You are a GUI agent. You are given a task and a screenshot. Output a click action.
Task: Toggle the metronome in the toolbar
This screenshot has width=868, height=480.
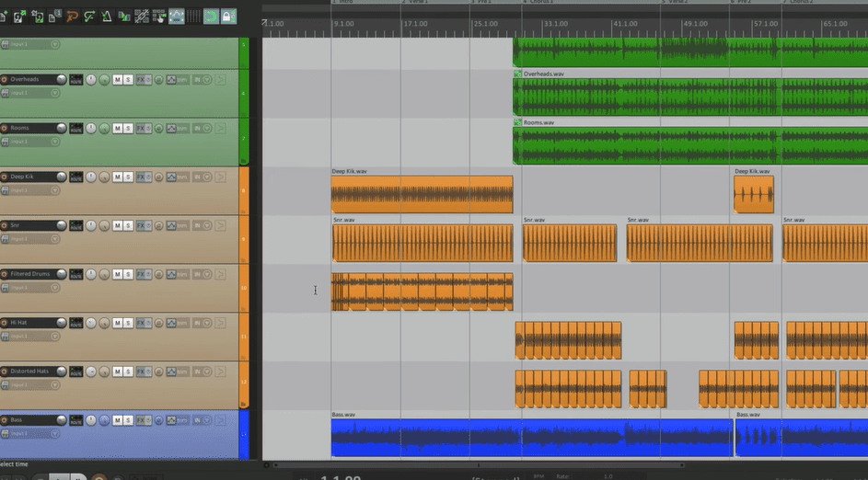point(109,17)
